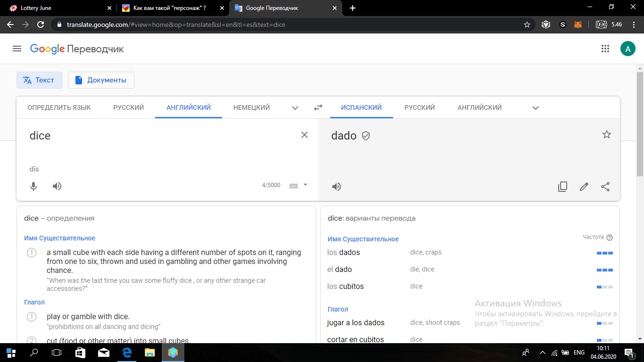The height and width of the screenshot is (362, 644).
Task: Open Microsoft Store from the taskbar
Action: click(x=80, y=353)
